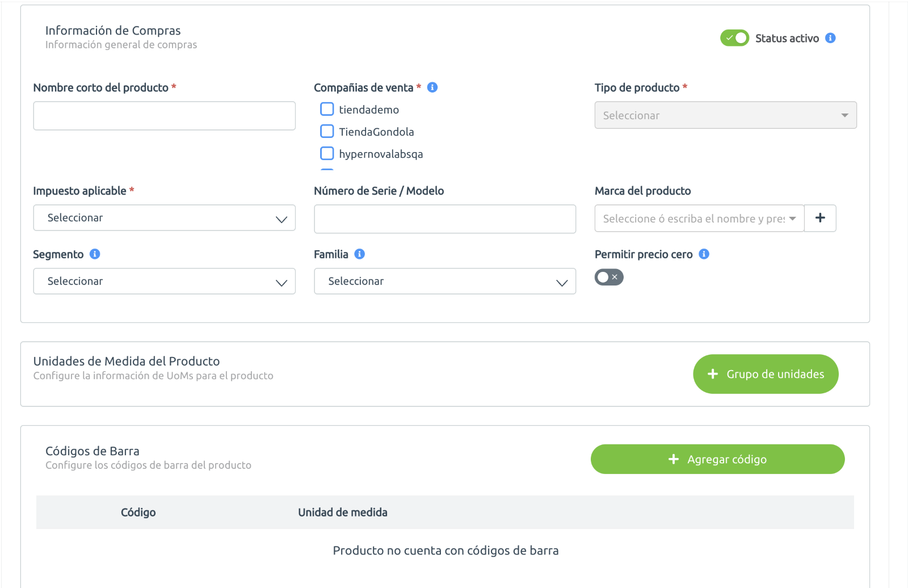Screen dimensions: 908x588
Task: Click info icon beside Permitir precio cero
Action: (704, 254)
